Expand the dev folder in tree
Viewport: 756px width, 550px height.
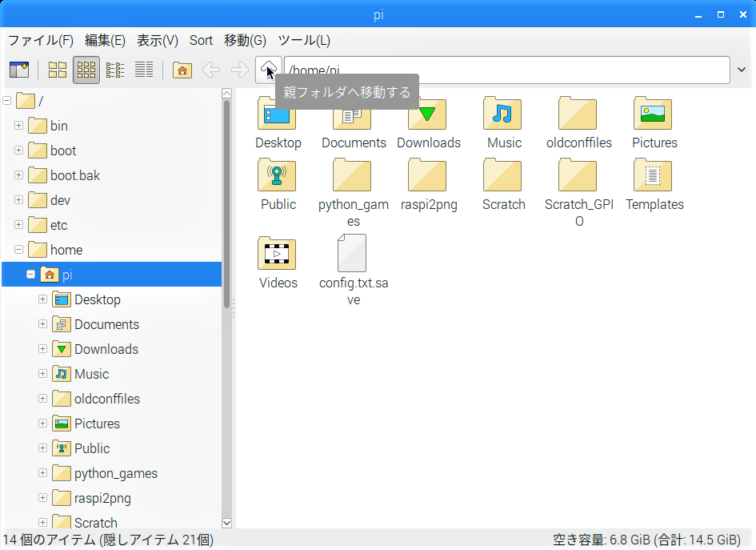point(19,200)
